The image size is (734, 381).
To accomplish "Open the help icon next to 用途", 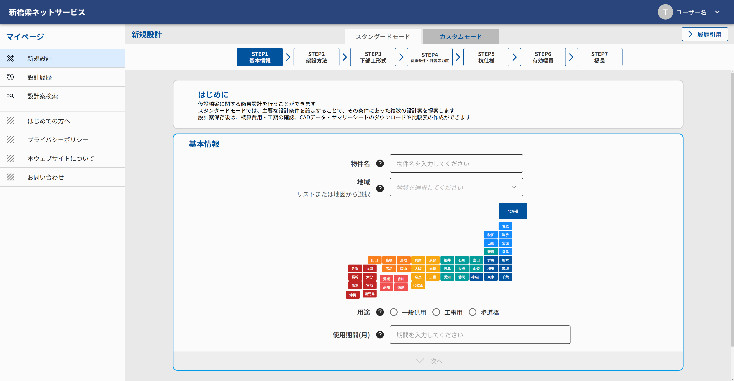I will 380,312.
